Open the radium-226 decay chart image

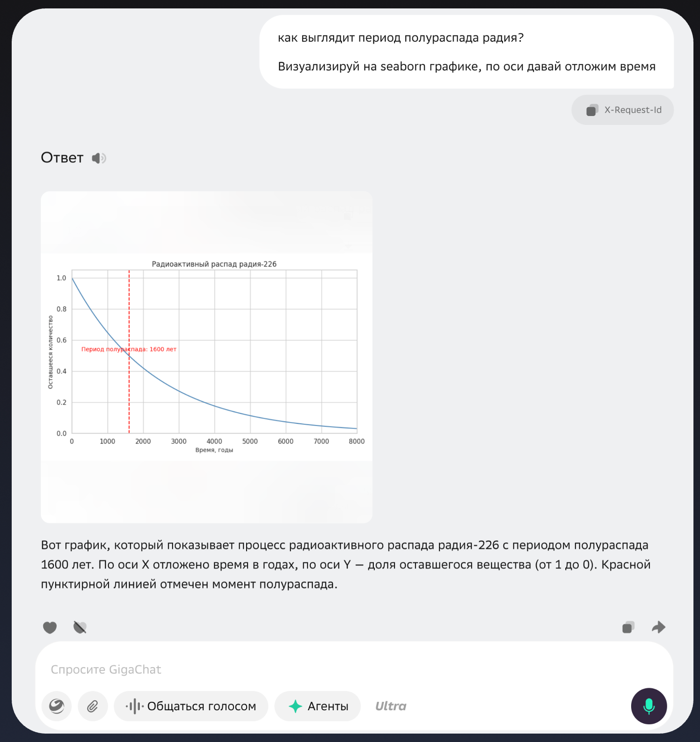point(206,356)
